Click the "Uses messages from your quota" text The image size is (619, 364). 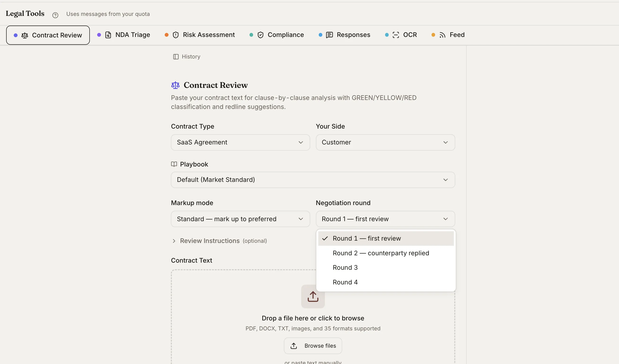108,14
